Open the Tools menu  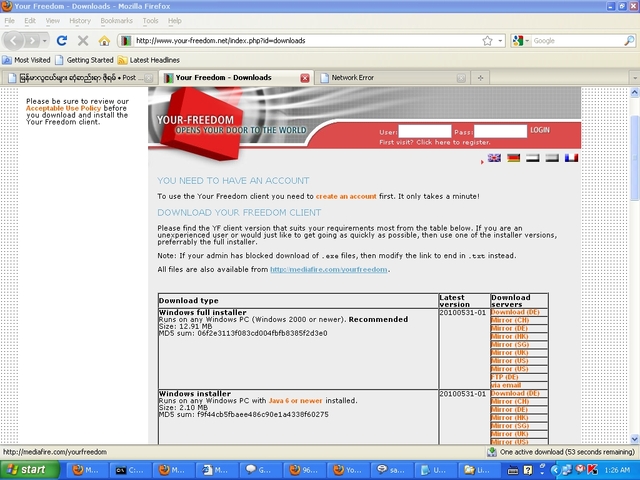point(150,20)
